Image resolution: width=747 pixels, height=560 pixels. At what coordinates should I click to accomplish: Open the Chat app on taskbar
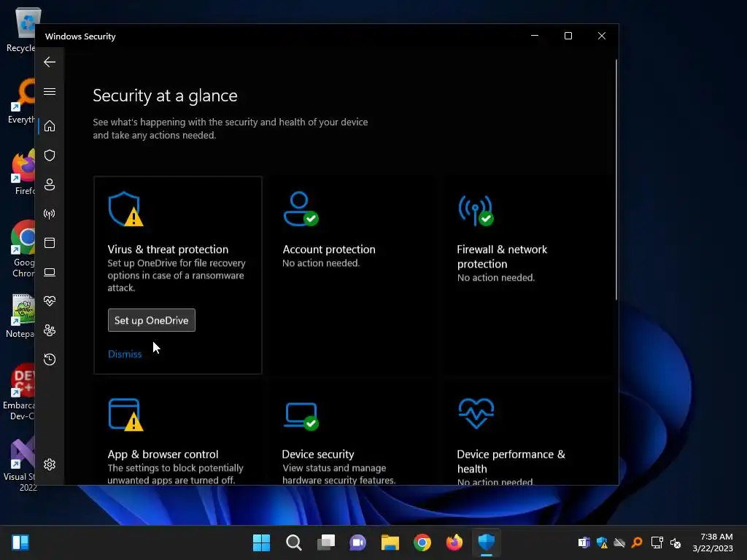tap(357, 542)
